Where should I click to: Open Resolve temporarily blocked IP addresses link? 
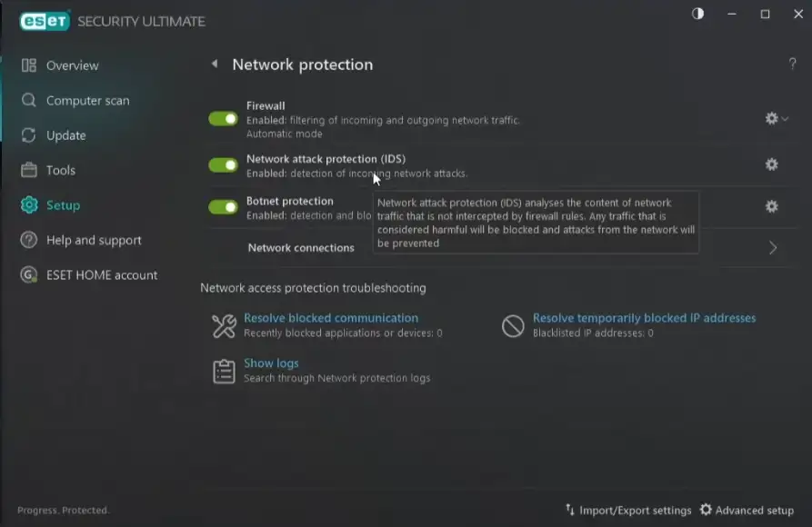click(x=644, y=318)
